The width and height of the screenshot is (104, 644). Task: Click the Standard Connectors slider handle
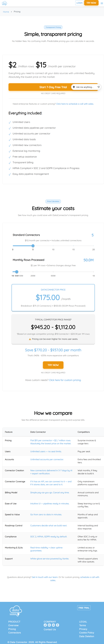[33, 246]
